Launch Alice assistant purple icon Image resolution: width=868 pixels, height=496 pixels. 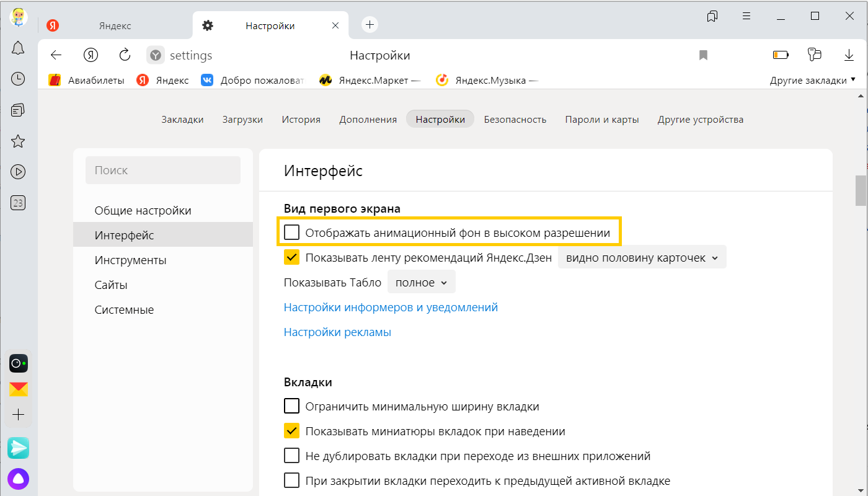(19, 479)
